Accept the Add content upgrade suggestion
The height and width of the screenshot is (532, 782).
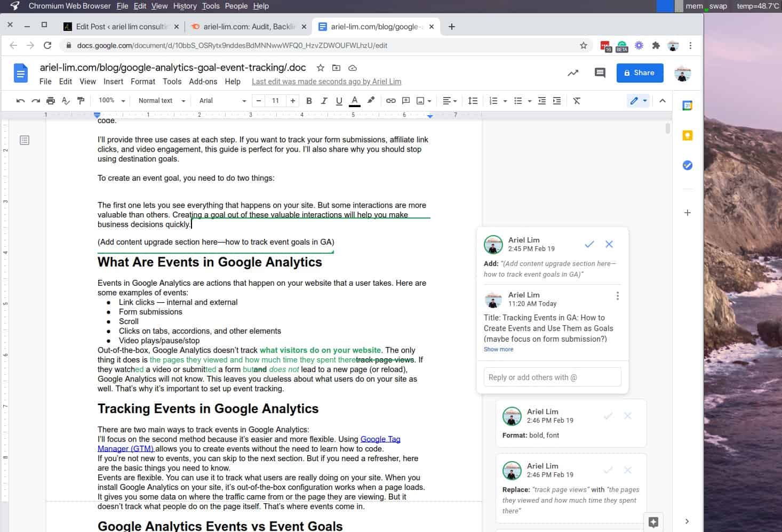tap(589, 244)
